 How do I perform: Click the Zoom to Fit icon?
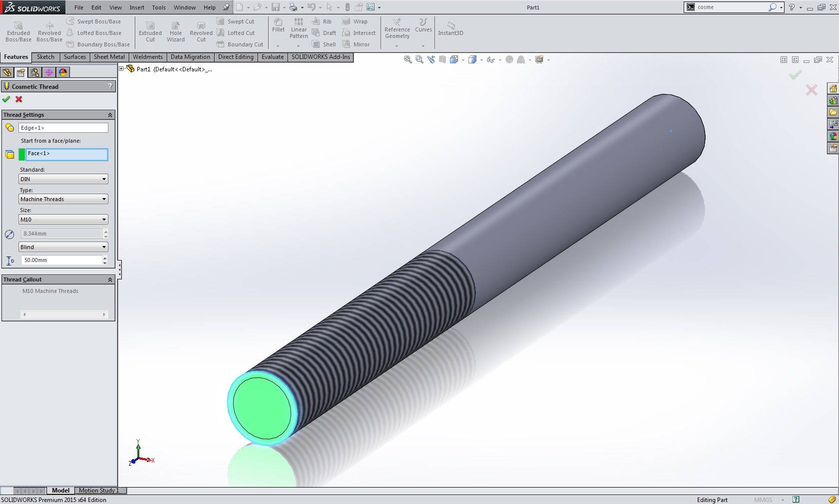(408, 60)
